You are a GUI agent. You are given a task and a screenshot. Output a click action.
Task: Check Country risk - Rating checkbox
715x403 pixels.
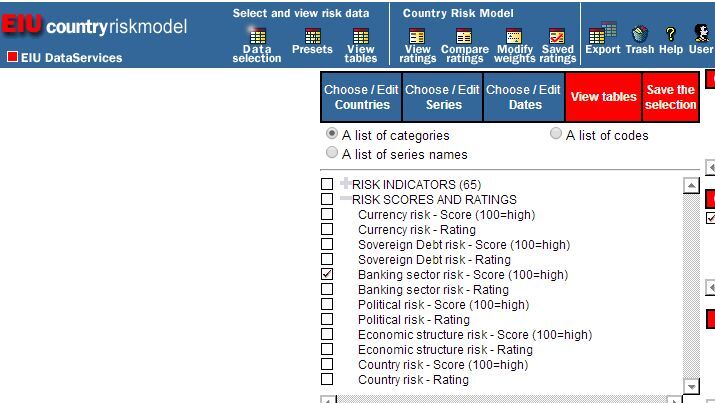327,379
